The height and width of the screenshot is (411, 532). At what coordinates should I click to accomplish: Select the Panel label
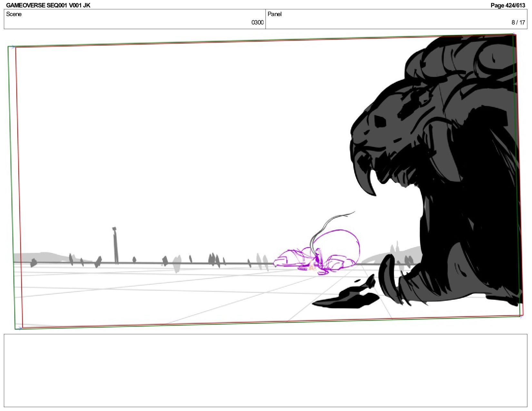coord(275,14)
